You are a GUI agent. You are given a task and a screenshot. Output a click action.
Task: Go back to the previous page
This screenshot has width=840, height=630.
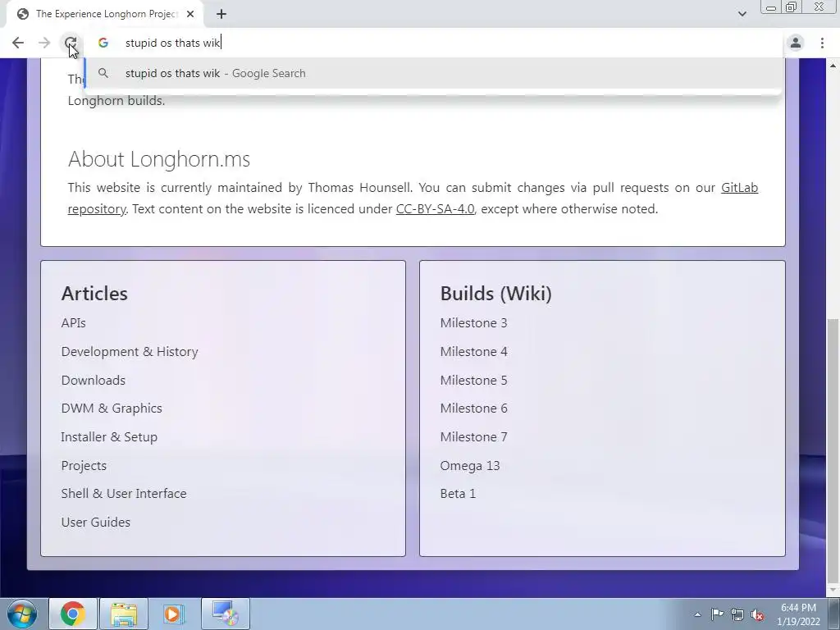coord(18,43)
